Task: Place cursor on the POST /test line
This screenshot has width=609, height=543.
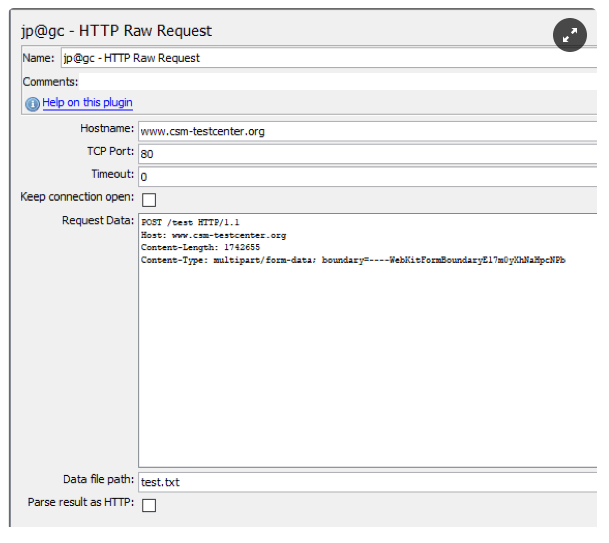Action: (x=190, y=222)
